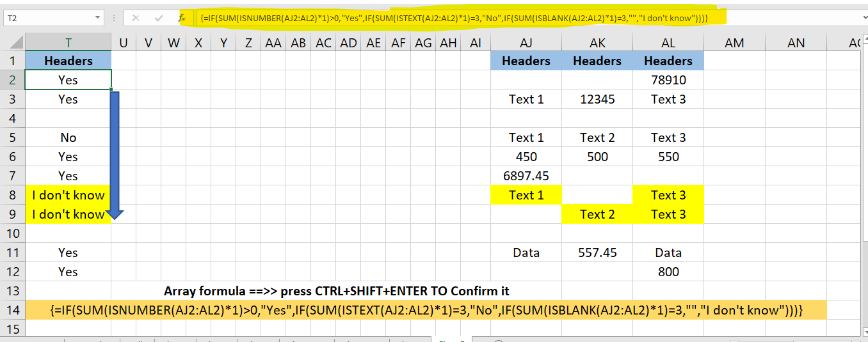The image size is (868, 342).
Task: Click cell with 450
Action: (x=526, y=157)
